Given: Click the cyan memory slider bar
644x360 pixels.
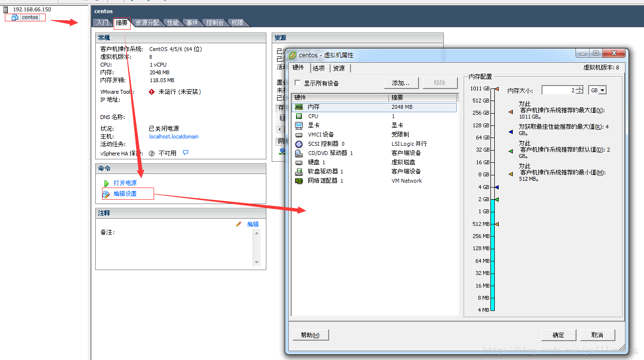Looking at the screenshot, I should (x=492, y=255).
